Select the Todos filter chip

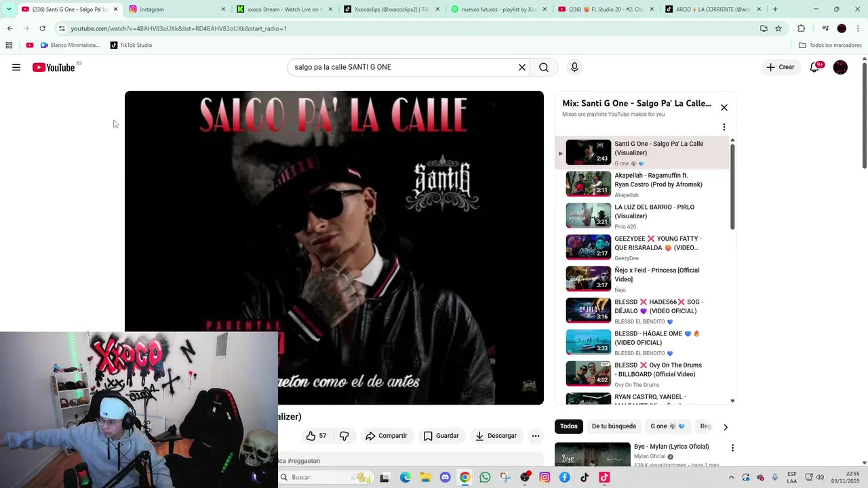[x=569, y=426]
